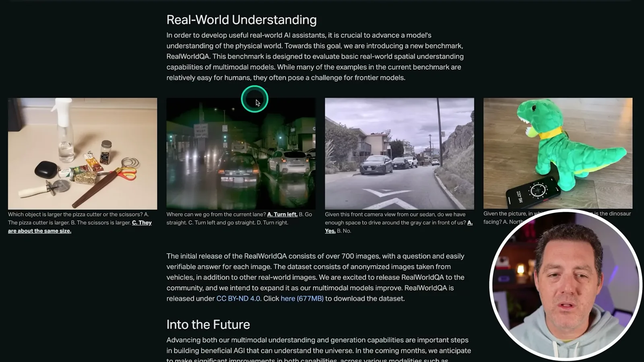
Task: Open the nighttime traffic street image
Action: pos(241,153)
